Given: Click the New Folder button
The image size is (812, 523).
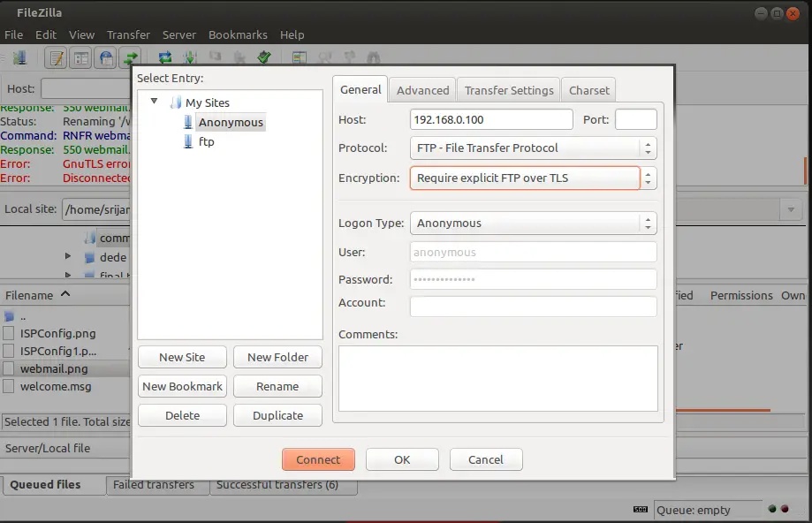Looking at the screenshot, I should click(x=277, y=357).
